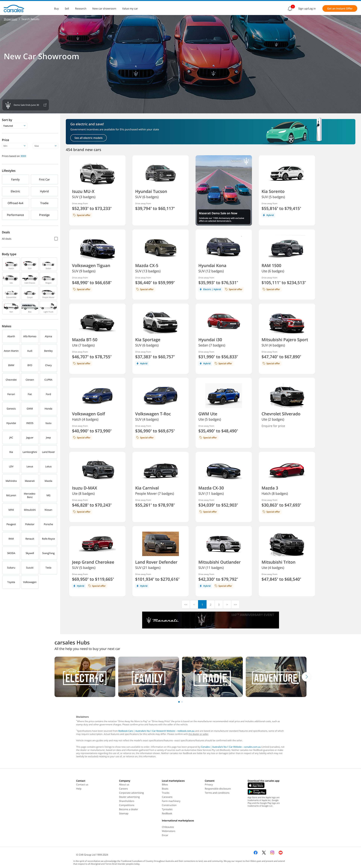Tick the All deals checkbox

(x=56, y=239)
